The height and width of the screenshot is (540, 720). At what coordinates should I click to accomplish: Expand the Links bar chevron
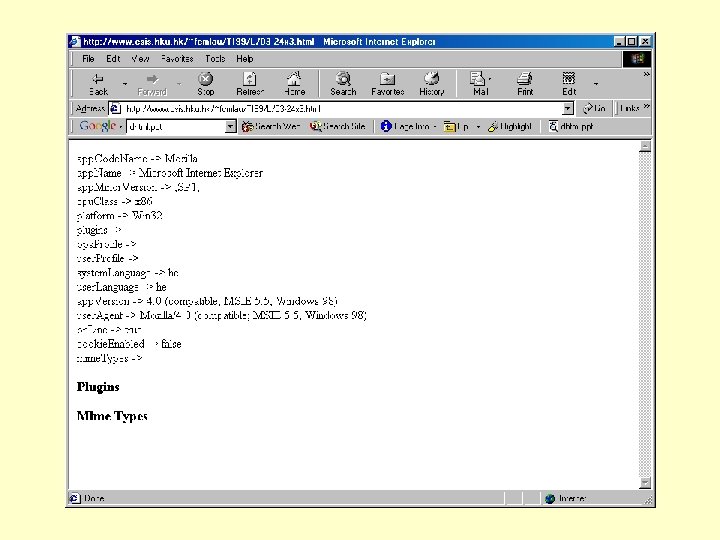[647, 107]
